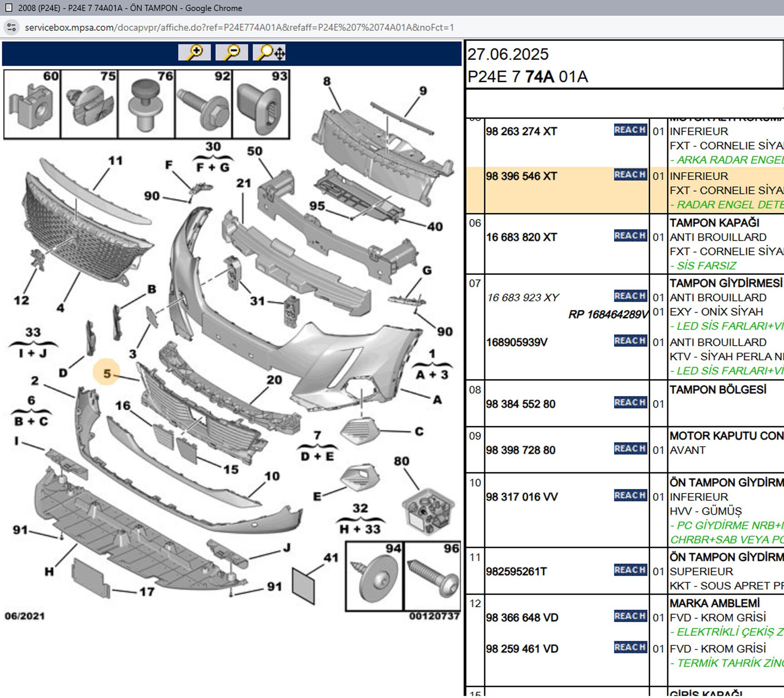The width and height of the screenshot is (784, 698).
Task: Open the site information icon in address bar
Action: click(x=11, y=27)
